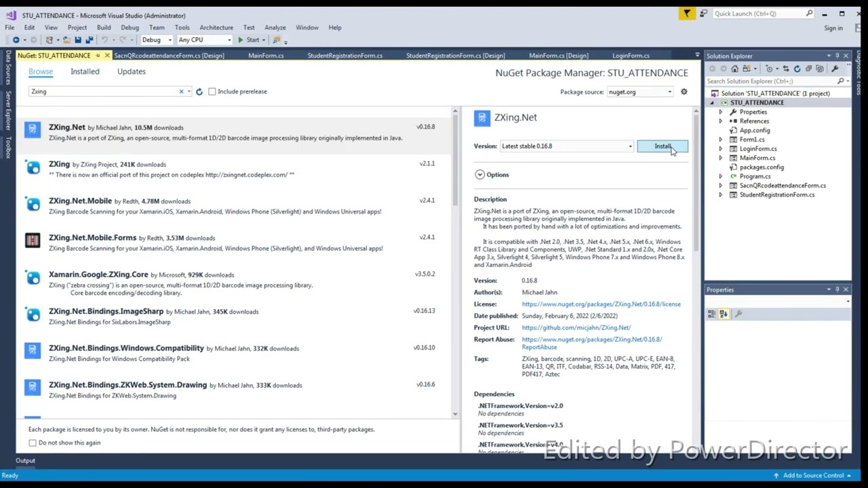Click Sign in at the top right
The image size is (868, 488).
point(833,28)
